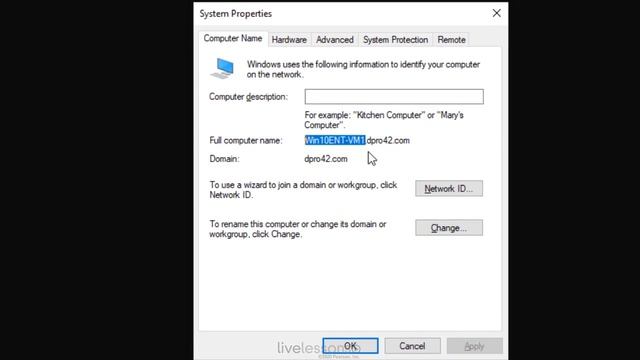Select the Remote tab

(451, 40)
